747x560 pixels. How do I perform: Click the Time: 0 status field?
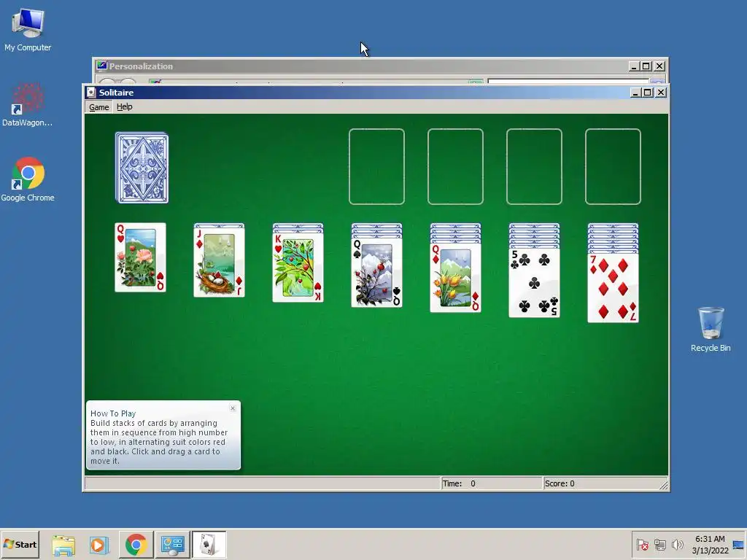point(491,483)
